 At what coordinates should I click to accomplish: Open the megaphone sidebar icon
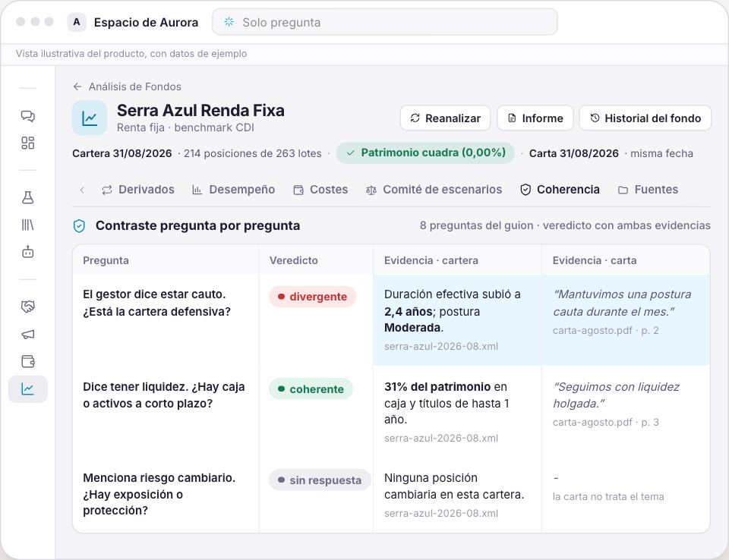click(28, 334)
